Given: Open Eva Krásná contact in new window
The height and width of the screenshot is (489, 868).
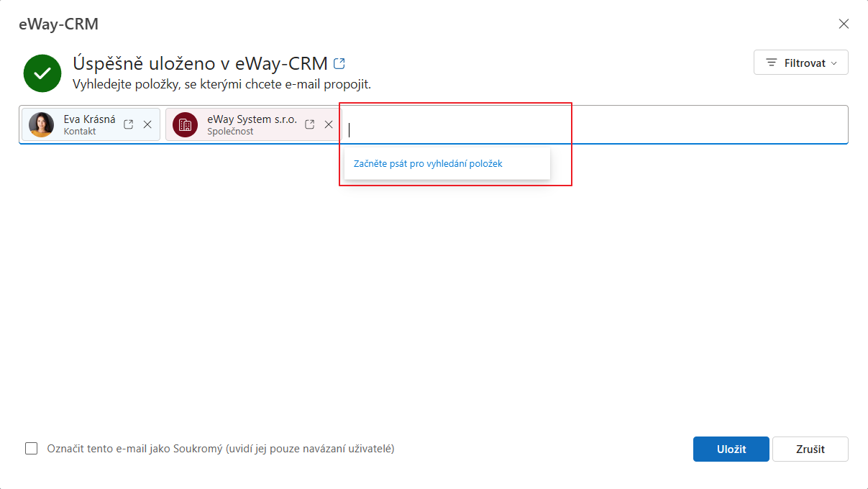Looking at the screenshot, I should click(x=129, y=124).
